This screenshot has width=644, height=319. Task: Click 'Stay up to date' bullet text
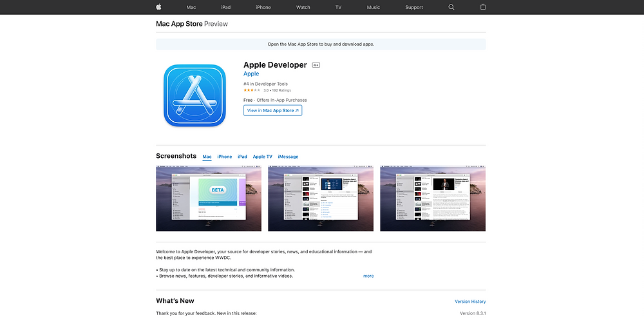(225, 269)
